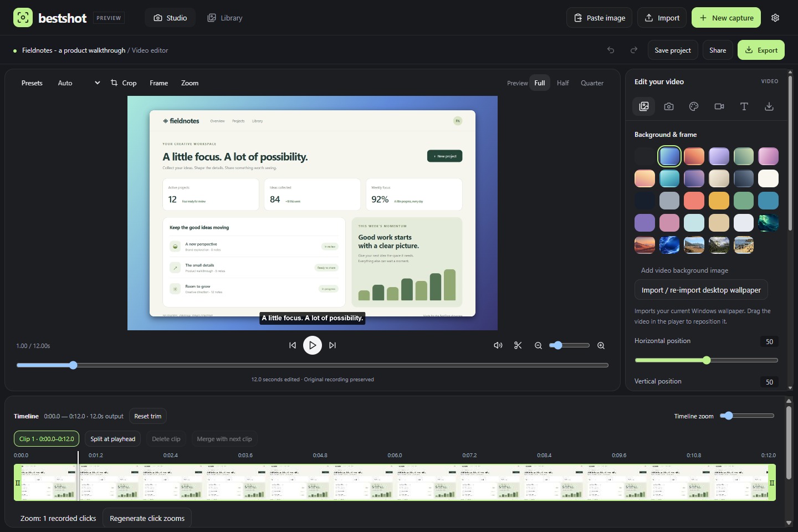Switch preview quality to Half
Image resolution: width=798 pixels, height=532 pixels.
(563, 83)
